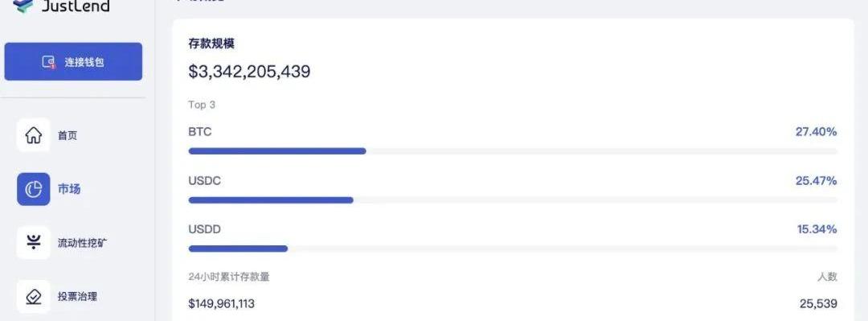Click the USDC progress bar
Image resolution: width=868 pixels, height=321 pixels.
(x=513, y=200)
